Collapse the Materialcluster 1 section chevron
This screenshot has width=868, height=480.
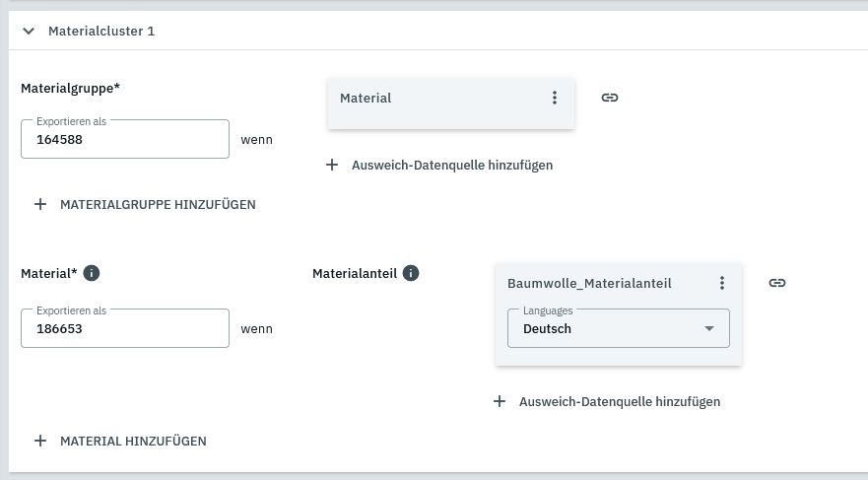pos(29,31)
